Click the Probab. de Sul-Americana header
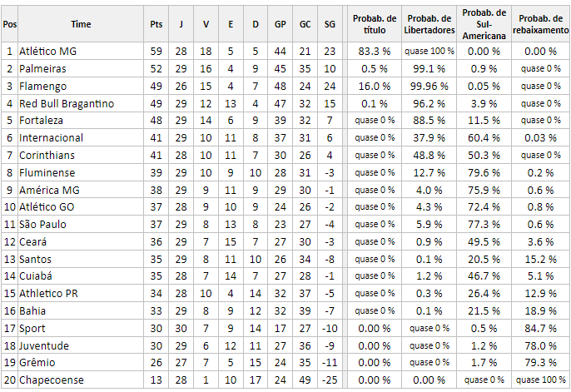This screenshot has height=392, width=571. click(x=484, y=24)
